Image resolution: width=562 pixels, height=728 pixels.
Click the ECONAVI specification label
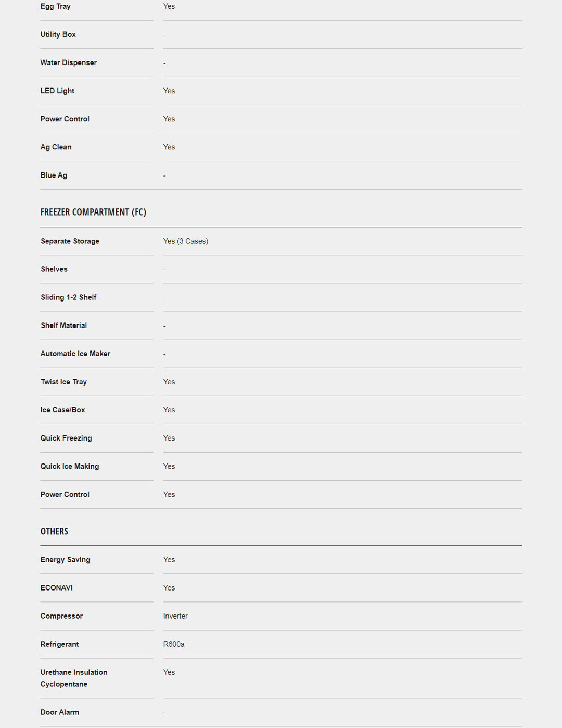(57, 588)
